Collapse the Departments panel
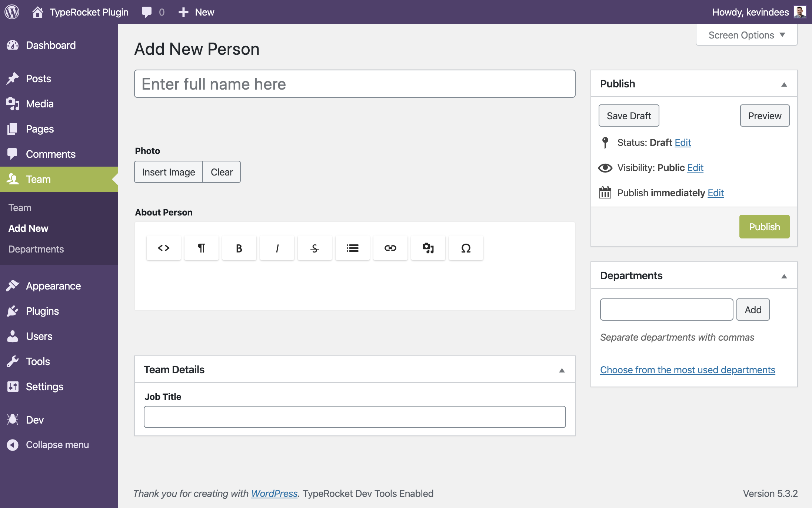The image size is (812, 508). click(x=784, y=276)
